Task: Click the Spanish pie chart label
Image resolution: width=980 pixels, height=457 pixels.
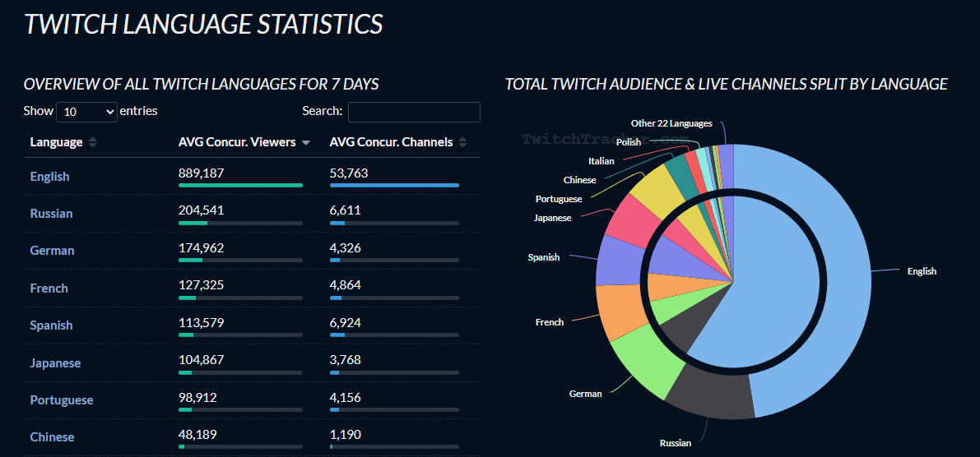Action: (544, 256)
